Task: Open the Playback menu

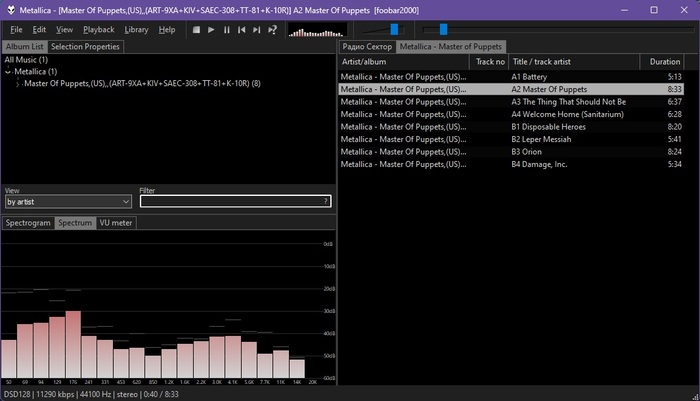Action: pyautogui.click(x=98, y=30)
